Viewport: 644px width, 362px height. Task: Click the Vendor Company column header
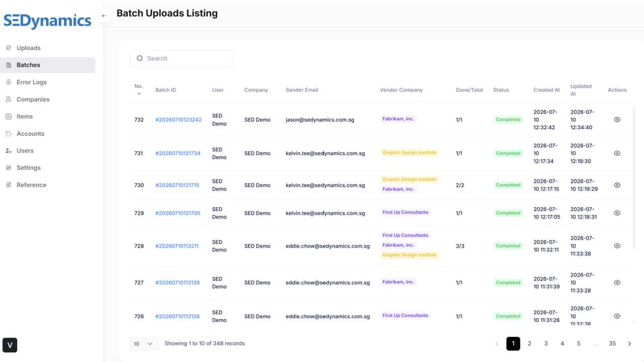click(x=401, y=90)
